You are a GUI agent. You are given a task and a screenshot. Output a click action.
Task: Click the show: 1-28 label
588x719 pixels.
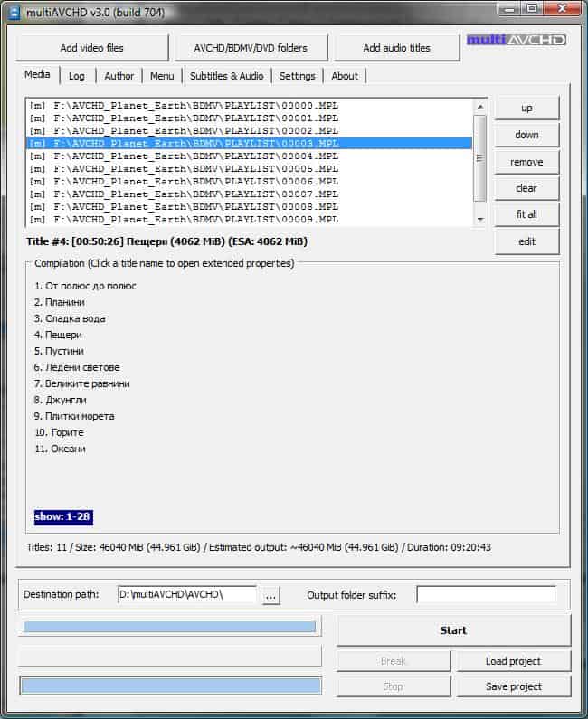(x=63, y=516)
